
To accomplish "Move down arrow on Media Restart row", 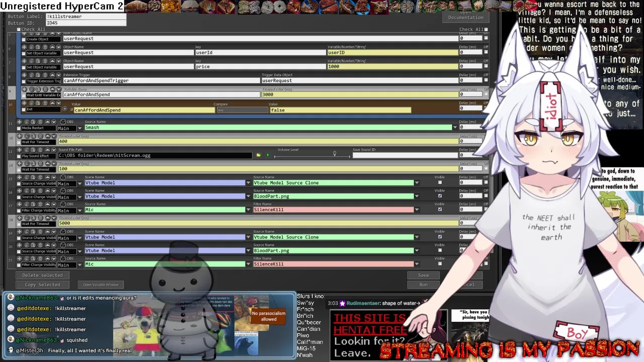I will click(54, 122).
